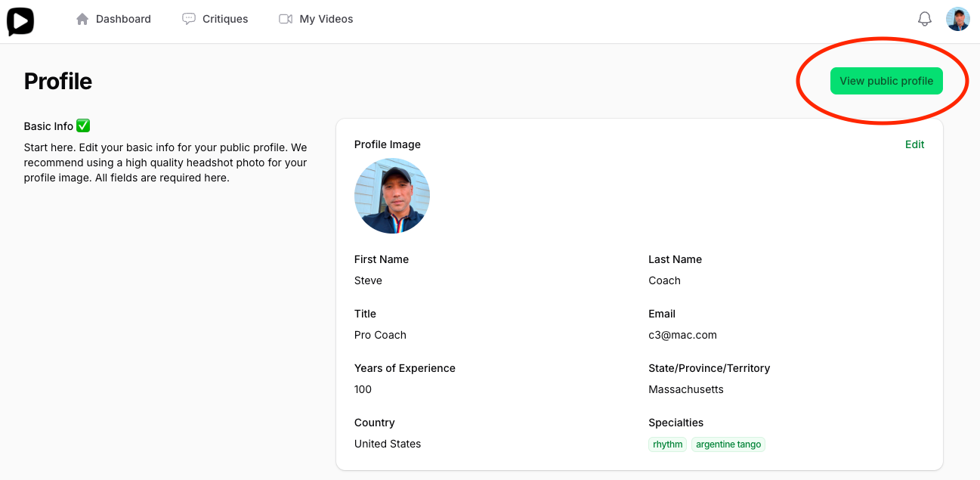
Task: Go to the Dashboard nav label
Action: point(123,19)
